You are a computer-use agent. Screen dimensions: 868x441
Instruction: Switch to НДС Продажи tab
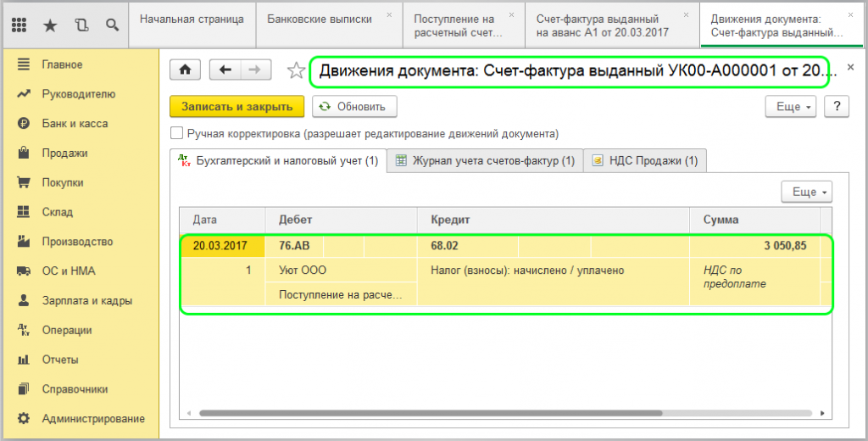(646, 160)
